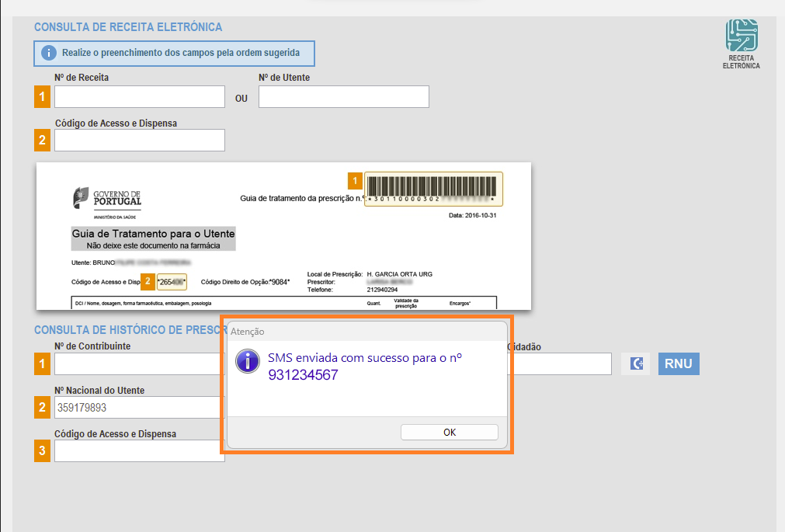Click the citizen card reader icon button
This screenshot has height=532, width=785.
(635, 363)
